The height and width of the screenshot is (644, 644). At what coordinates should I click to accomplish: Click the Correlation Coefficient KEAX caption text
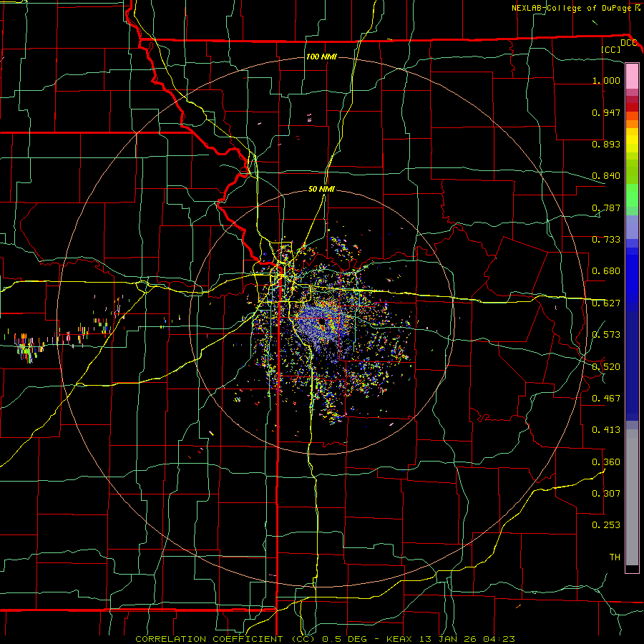pos(325,639)
